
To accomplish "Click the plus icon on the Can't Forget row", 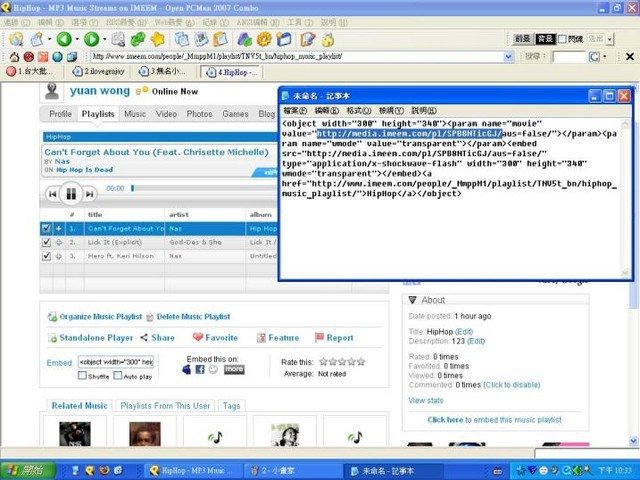I will (x=59, y=229).
